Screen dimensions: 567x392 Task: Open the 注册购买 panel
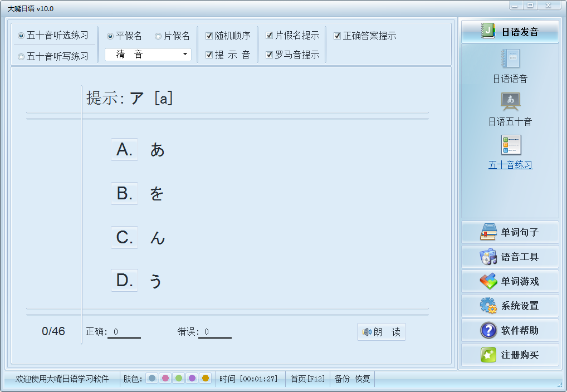coord(510,355)
